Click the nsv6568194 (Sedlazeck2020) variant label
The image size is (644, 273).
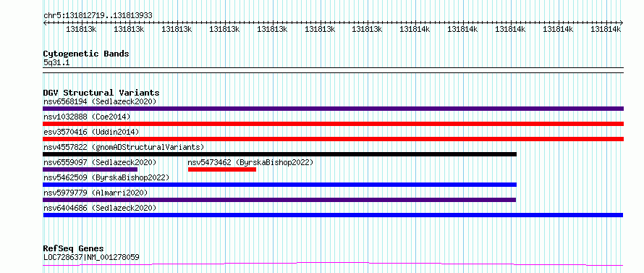tap(100, 101)
